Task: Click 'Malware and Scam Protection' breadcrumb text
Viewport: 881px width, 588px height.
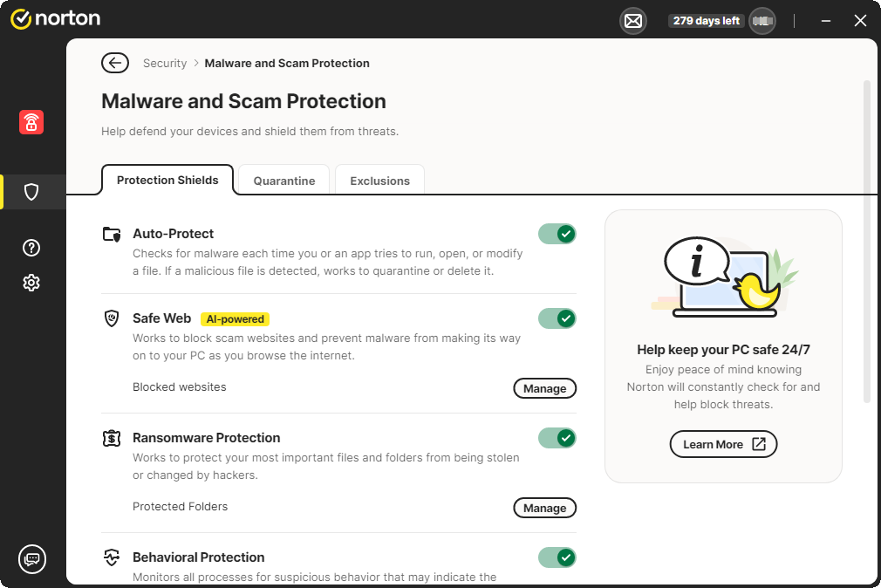Action: pyautogui.click(x=287, y=63)
